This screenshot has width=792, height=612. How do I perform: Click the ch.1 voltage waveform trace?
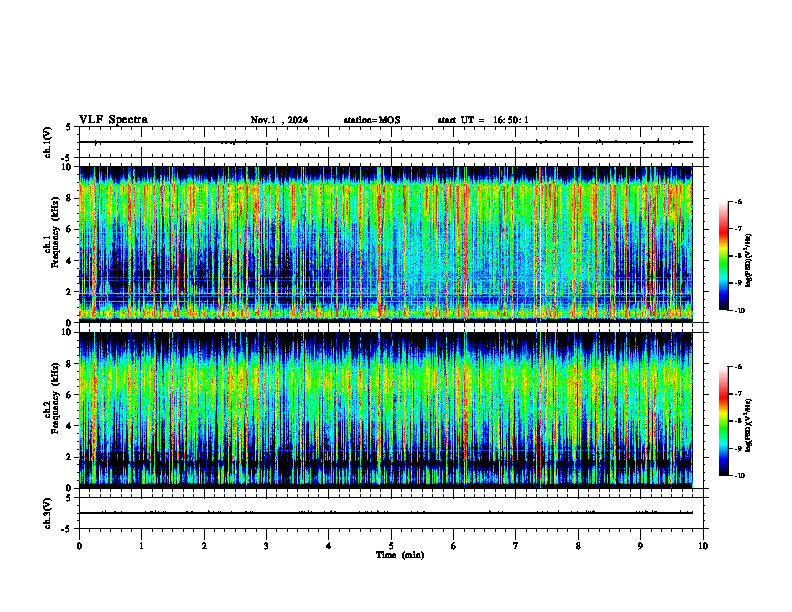click(x=385, y=142)
